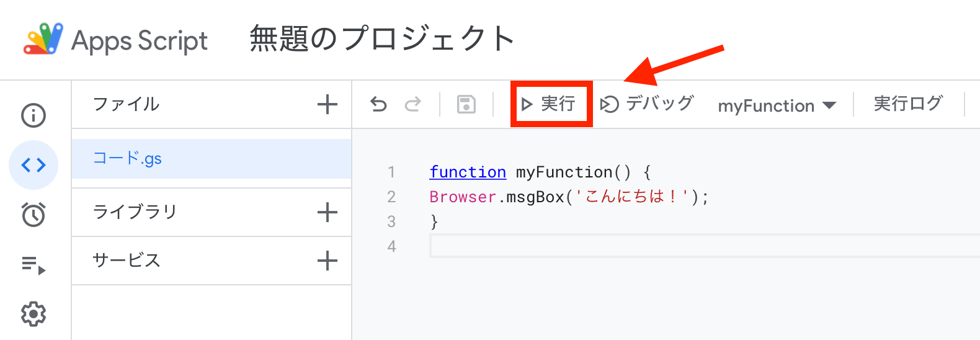Click the redo arrow icon
Image resolution: width=980 pixels, height=340 pixels.
click(412, 104)
